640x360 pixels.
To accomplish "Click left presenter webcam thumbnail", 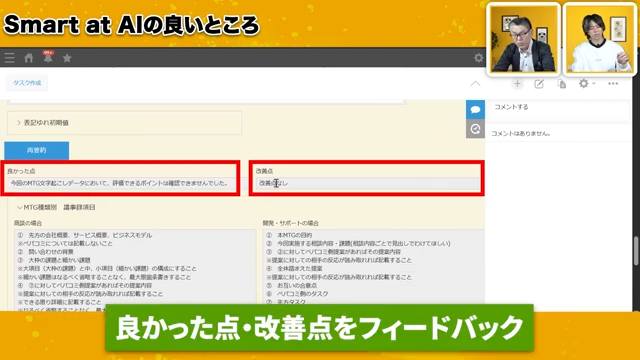I will tap(523, 40).
